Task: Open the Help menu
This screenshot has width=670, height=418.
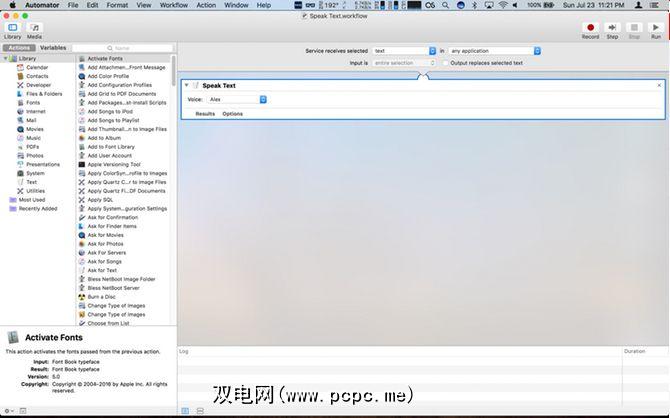Action: (x=264, y=5)
